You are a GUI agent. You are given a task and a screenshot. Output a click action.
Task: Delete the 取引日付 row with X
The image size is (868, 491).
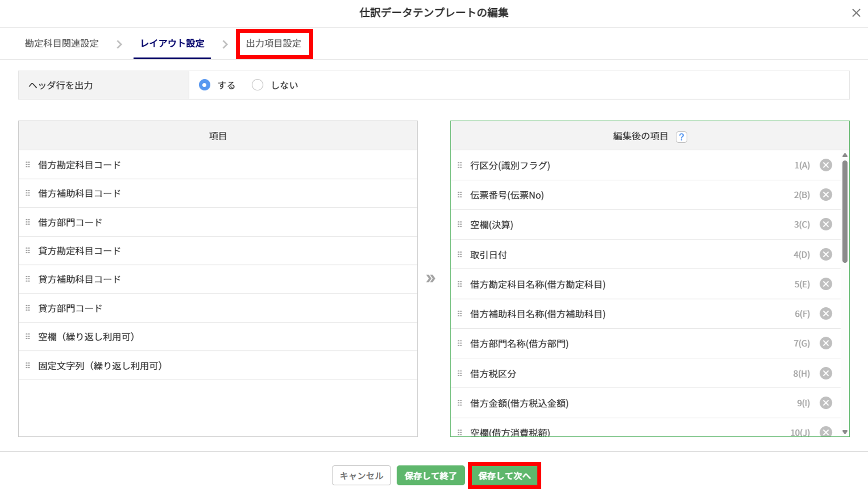(x=825, y=254)
